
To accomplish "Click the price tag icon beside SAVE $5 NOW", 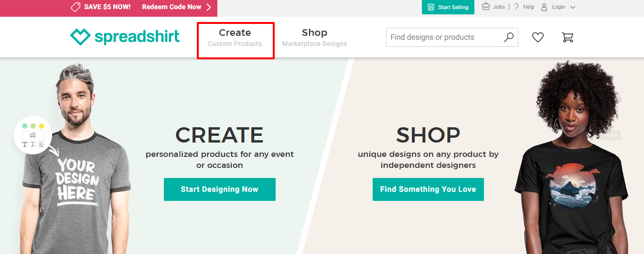I will coord(75,7).
